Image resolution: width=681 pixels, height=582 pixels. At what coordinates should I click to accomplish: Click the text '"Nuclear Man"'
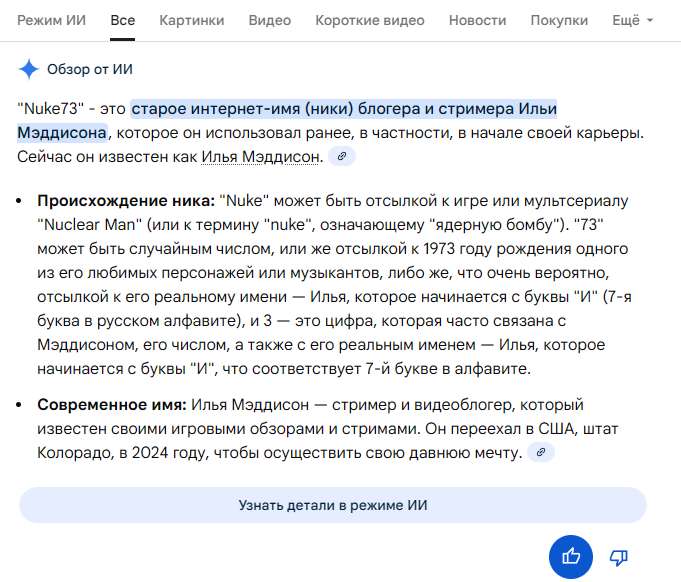coord(89,225)
